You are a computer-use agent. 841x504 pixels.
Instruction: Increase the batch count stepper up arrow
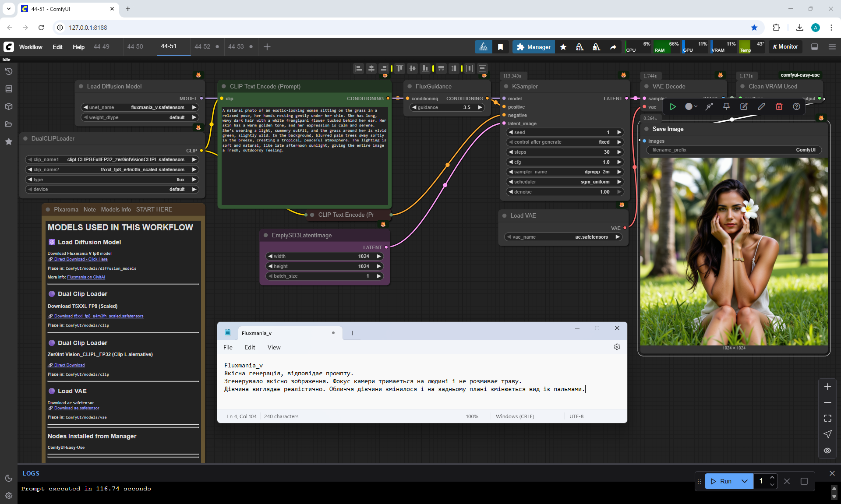pyautogui.click(x=772, y=477)
